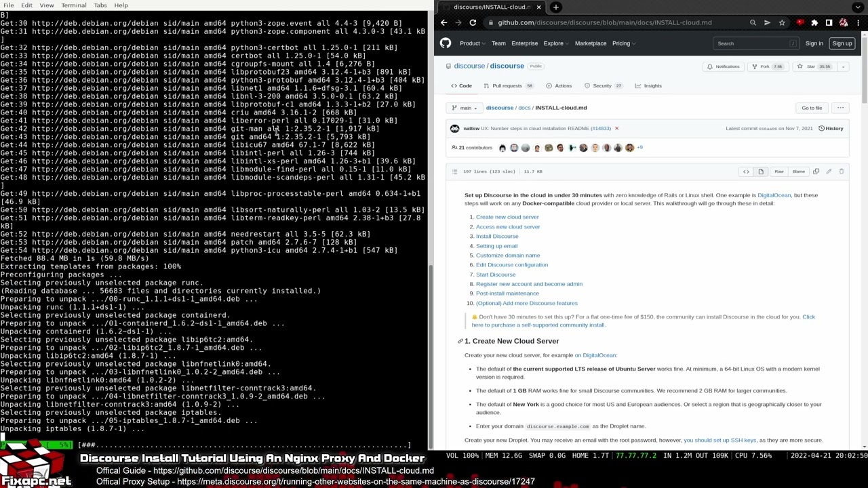This screenshot has width=868, height=488.
Task: Open the Team link in GitHub header
Action: point(498,43)
